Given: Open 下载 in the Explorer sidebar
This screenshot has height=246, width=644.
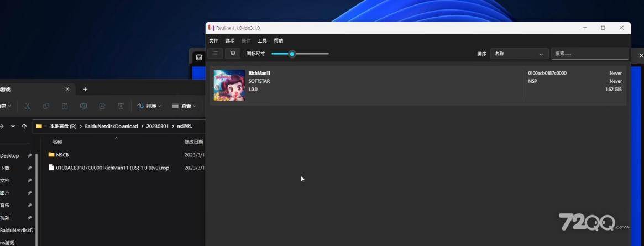Looking at the screenshot, I should 5,168.
